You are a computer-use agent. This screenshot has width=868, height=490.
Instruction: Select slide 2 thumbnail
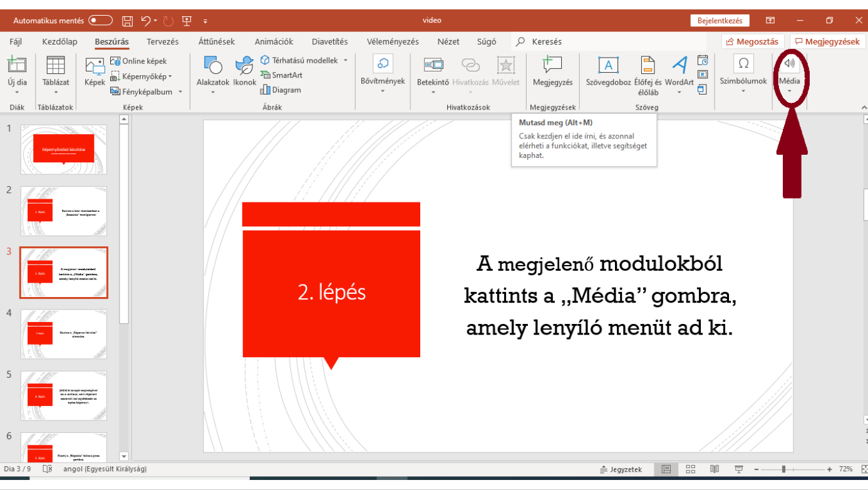pyautogui.click(x=64, y=211)
